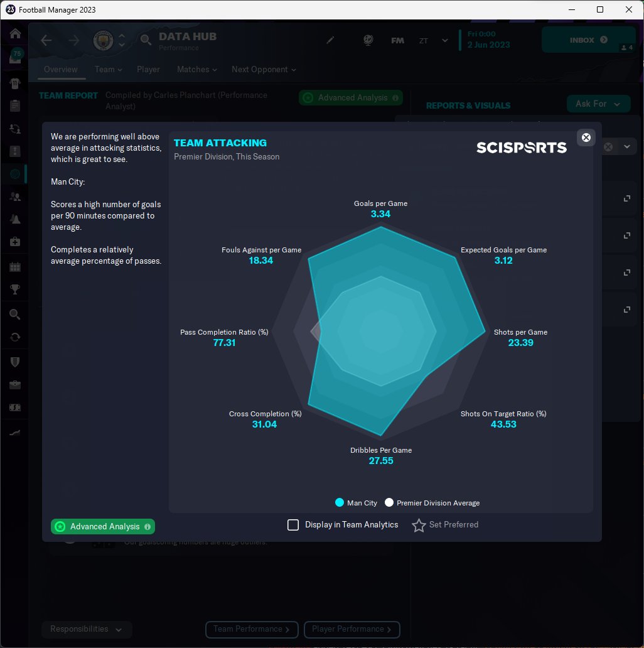Open the Transfers arrows sidebar icon
644x648 pixels.
click(15, 337)
